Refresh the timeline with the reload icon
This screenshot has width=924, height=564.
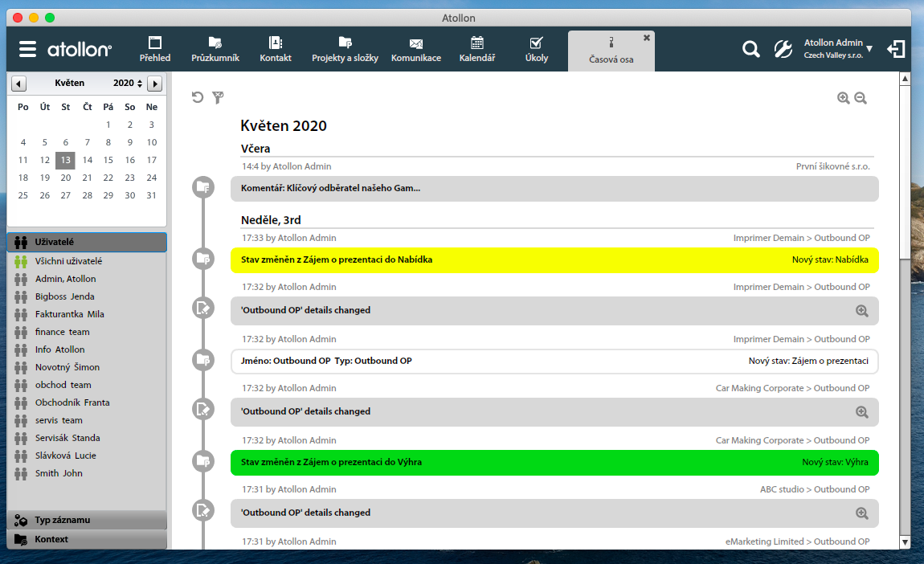(198, 98)
